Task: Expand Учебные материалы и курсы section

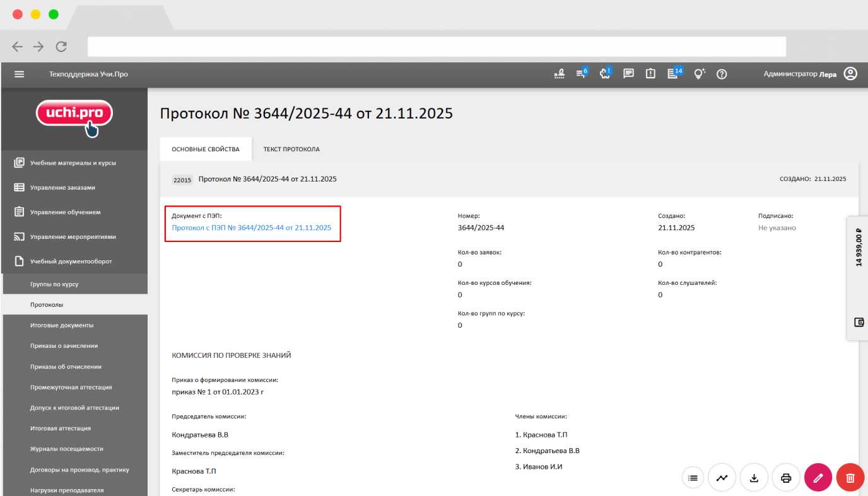Action: pyautogui.click(x=73, y=163)
